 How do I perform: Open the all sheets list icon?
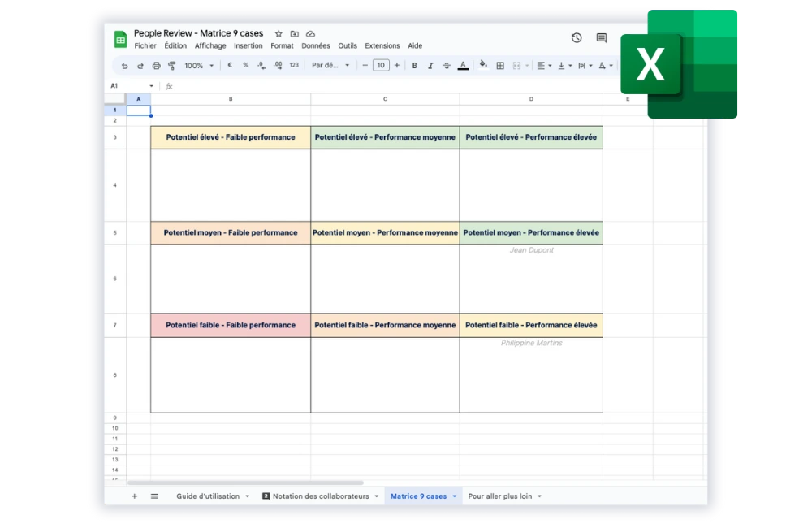[154, 496]
